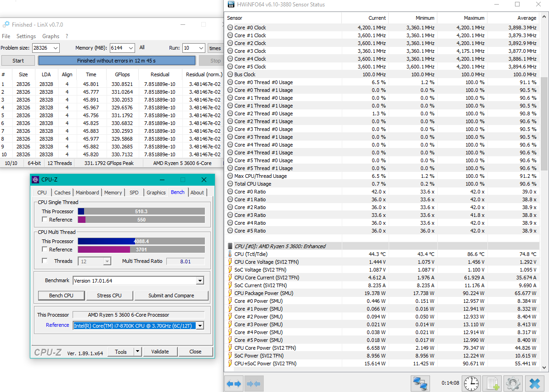549x392 pixels.
Task: Click the Multi Thread Ratio value field
Action: coord(186,261)
